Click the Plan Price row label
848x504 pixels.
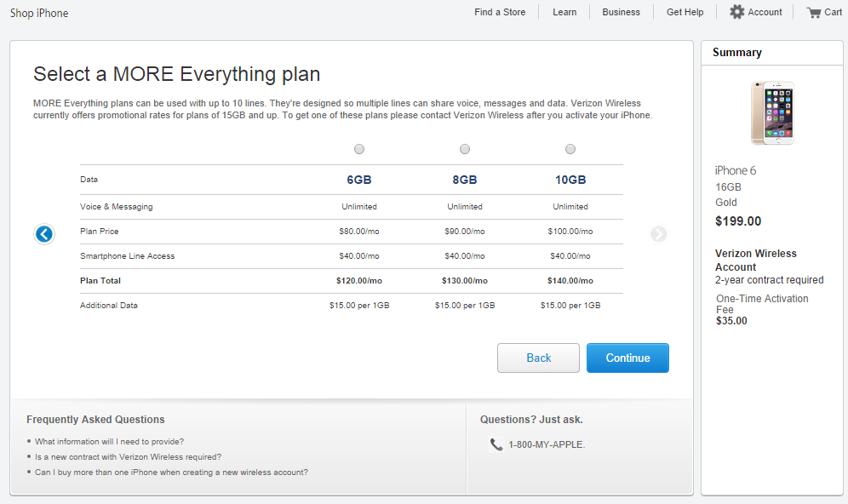(99, 232)
